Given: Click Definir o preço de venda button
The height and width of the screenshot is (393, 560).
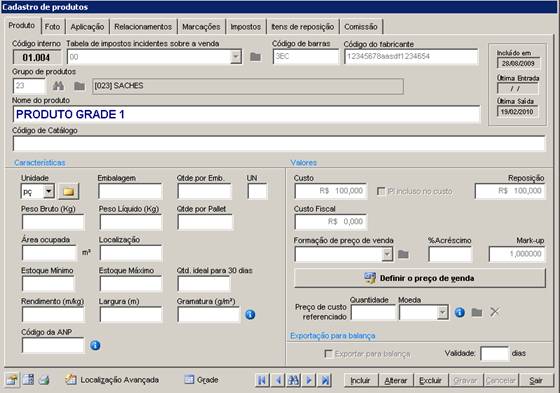Looking at the screenshot, I should tap(420, 278).
